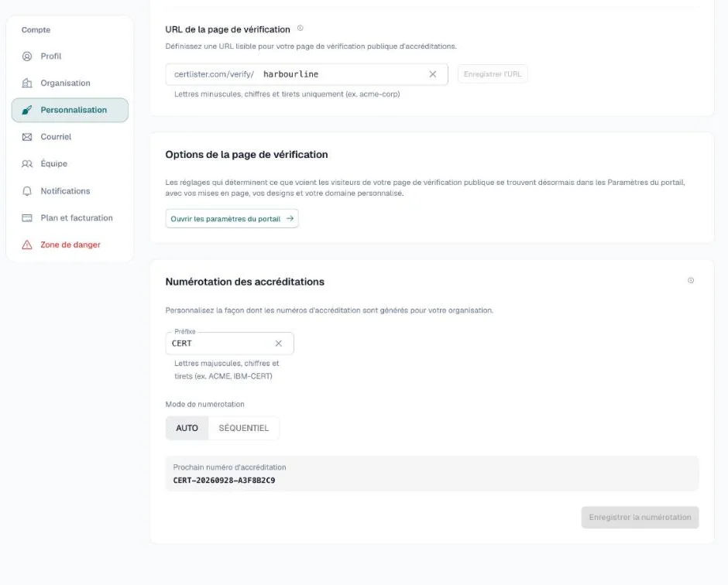Open Notifications settings
Viewport: 728px width, 585px height.
[x=70, y=191]
